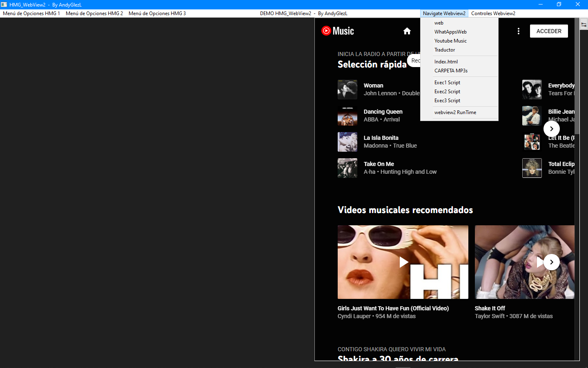
Task: Select Youtube Music from the Navigate menu
Action: (x=450, y=40)
